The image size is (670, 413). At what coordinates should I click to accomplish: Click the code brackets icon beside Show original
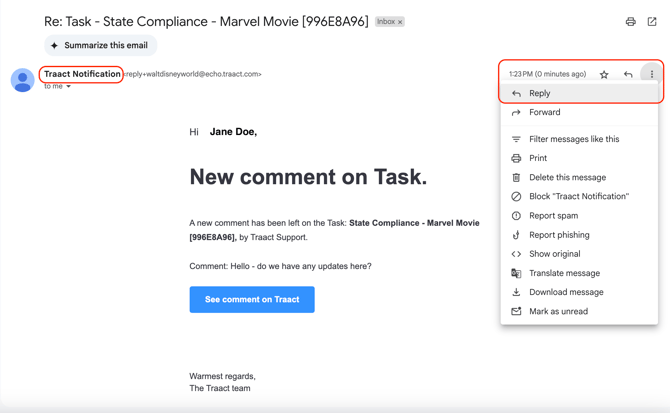(x=516, y=254)
